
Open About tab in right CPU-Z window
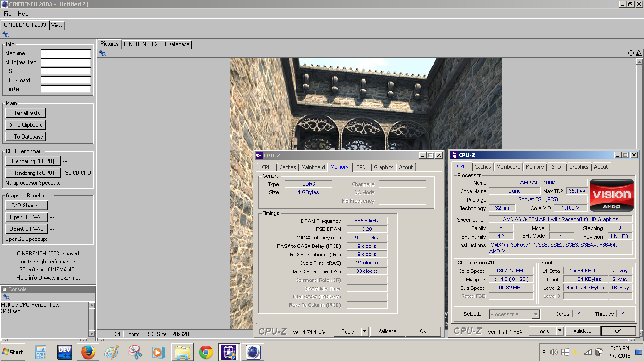(x=601, y=167)
